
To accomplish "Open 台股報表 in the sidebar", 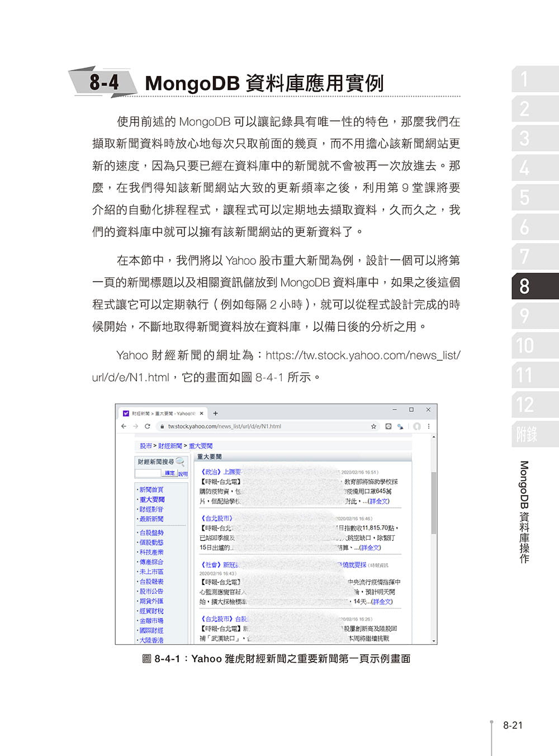I will (151, 582).
